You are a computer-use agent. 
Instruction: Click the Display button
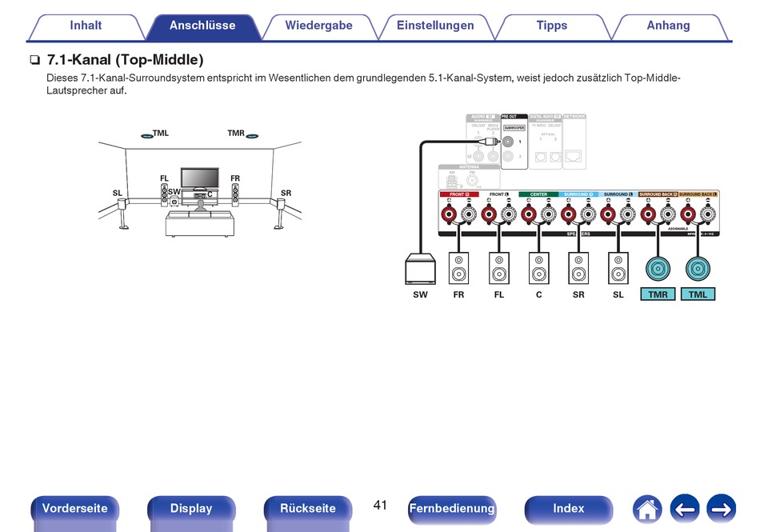coord(191,509)
